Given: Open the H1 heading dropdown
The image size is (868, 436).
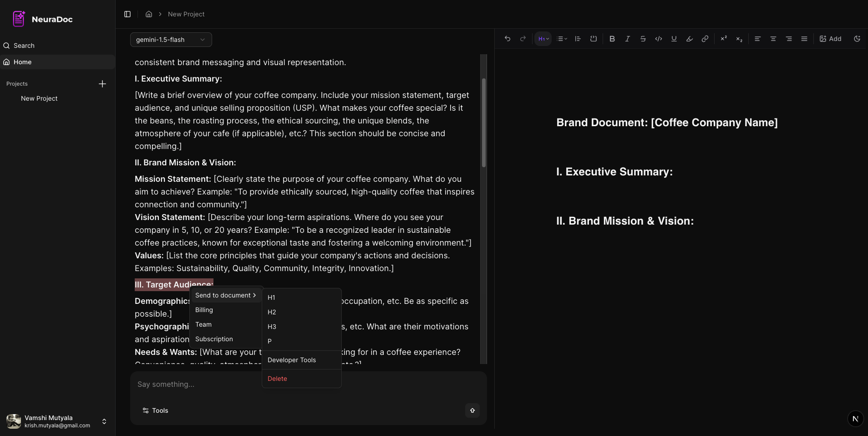Looking at the screenshot, I should (543, 39).
